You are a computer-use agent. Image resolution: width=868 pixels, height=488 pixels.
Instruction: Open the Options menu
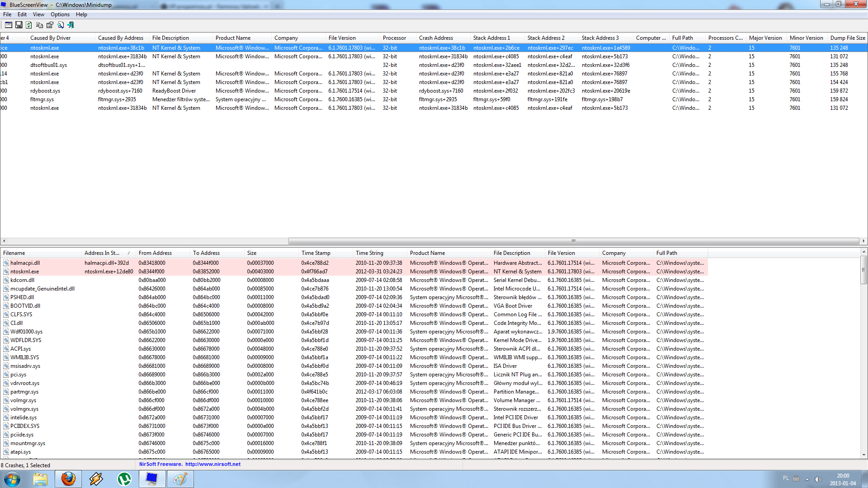60,14
